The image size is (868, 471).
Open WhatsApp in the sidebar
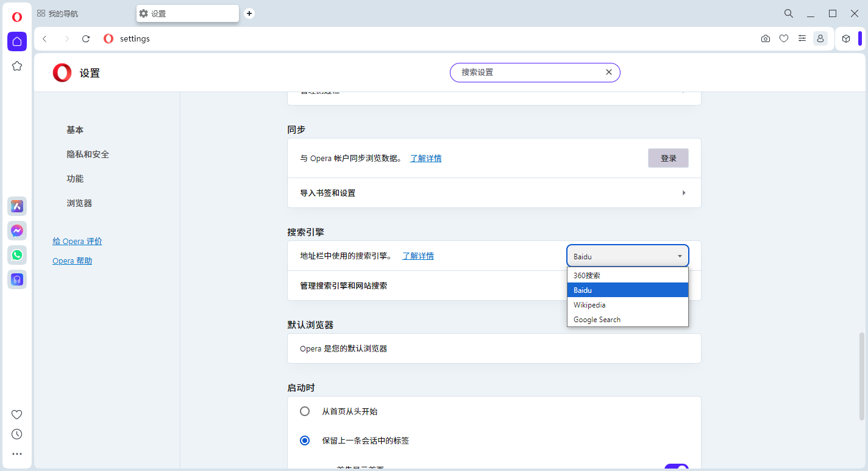17,255
